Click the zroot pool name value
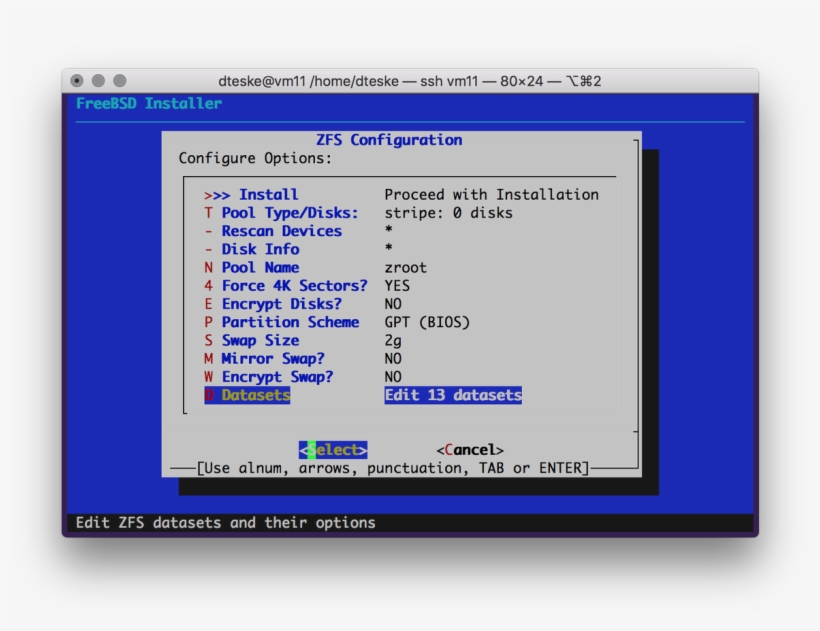Viewport: 820px width, 631px height. coord(405,268)
